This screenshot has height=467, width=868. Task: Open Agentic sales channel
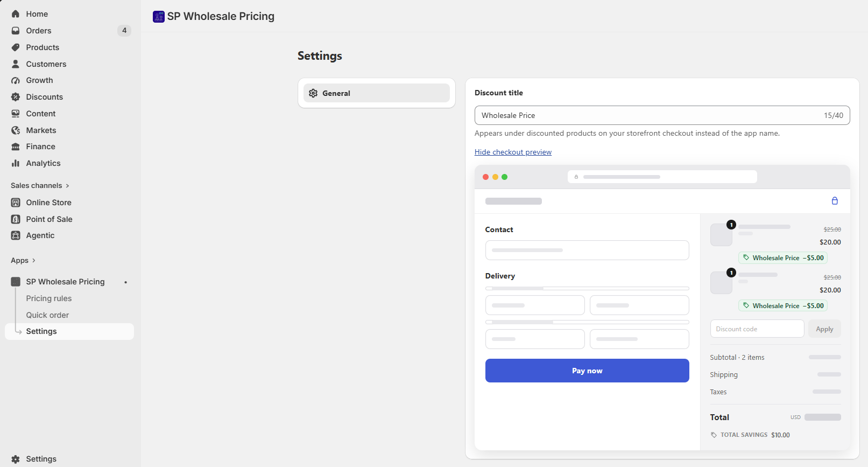click(69, 235)
